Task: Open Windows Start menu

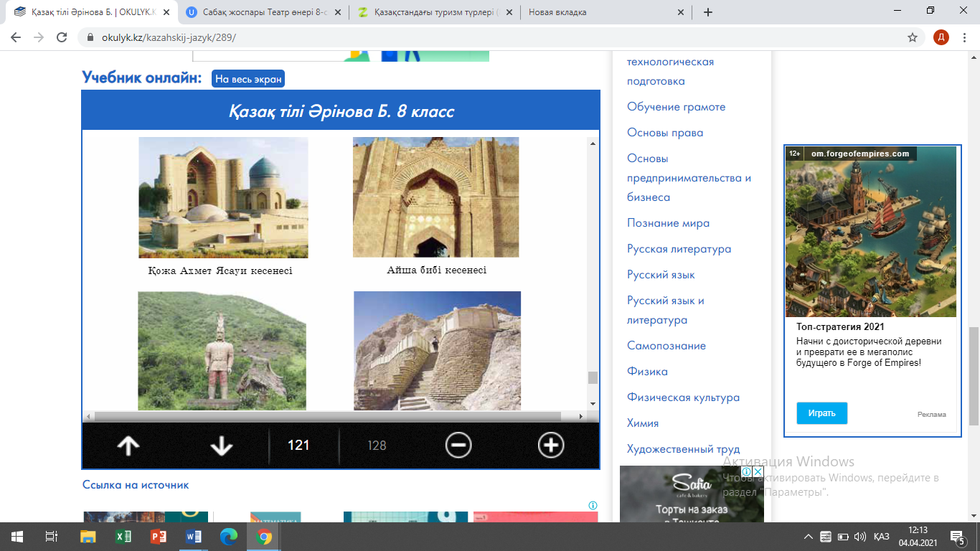Action: [17, 537]
